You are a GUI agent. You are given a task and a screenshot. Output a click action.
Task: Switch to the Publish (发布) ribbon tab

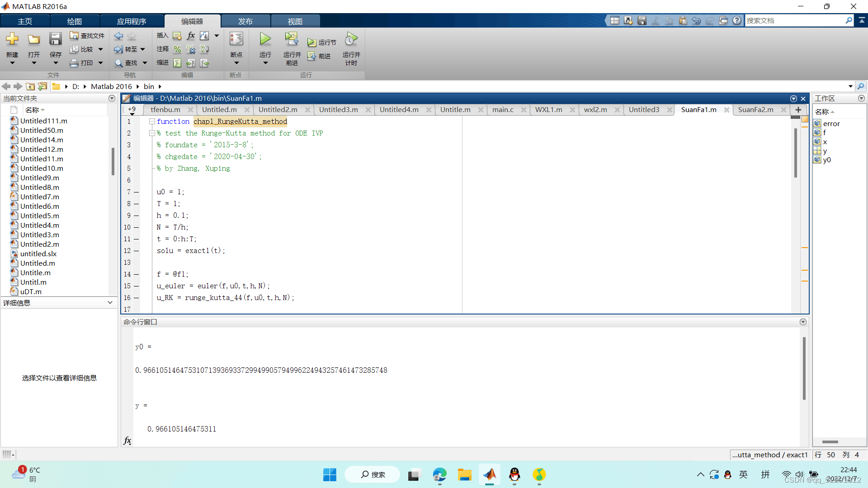click(245, 21)
